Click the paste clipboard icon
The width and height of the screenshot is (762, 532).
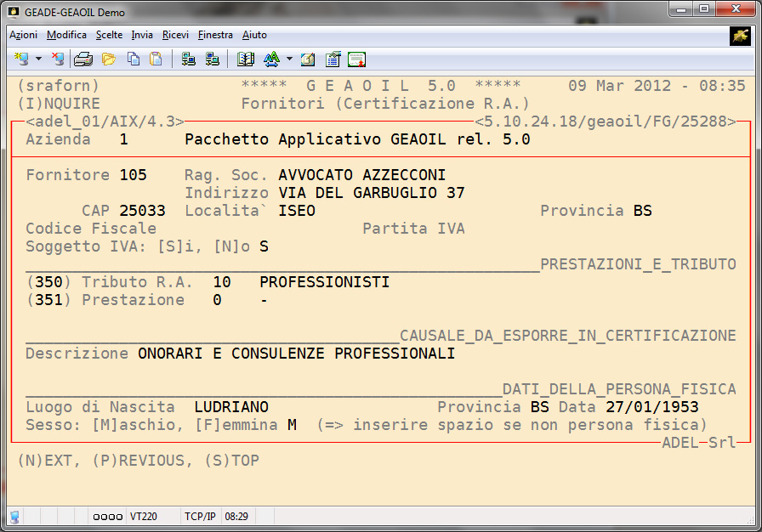click(156, 59)
